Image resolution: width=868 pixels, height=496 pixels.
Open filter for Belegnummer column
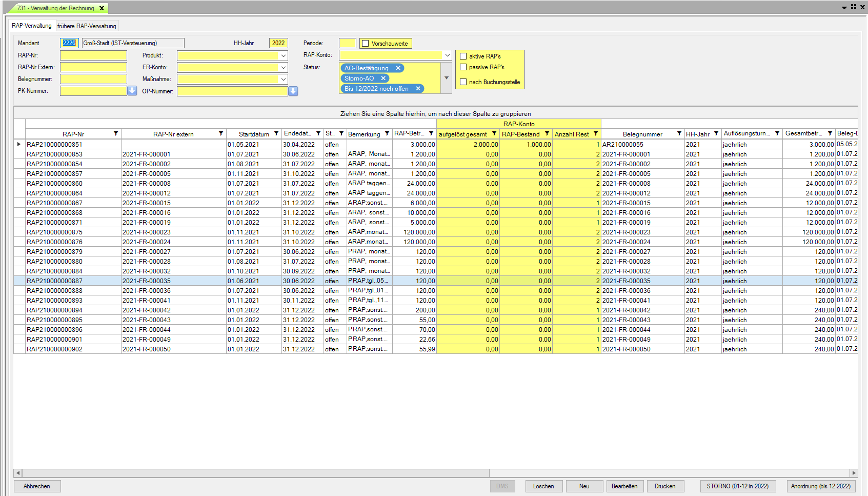(x=679, y=134)
